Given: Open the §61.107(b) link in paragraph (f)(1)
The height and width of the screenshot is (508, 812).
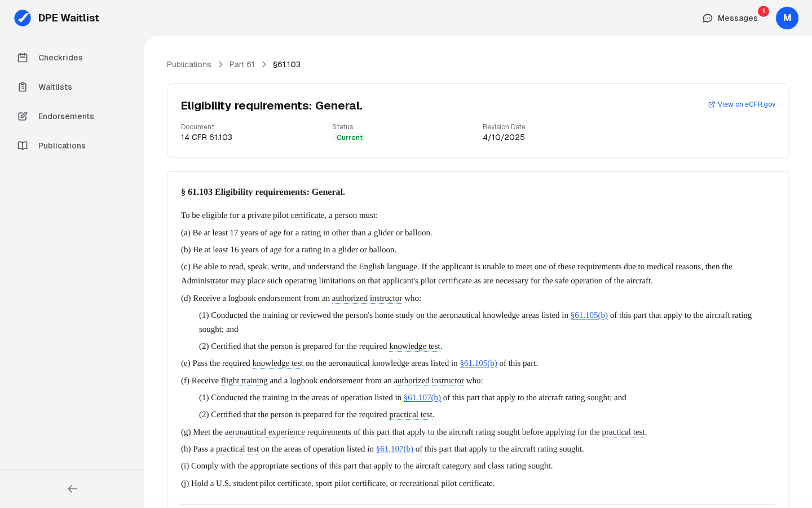Looking at the screenshot, I should pos(422,397).
